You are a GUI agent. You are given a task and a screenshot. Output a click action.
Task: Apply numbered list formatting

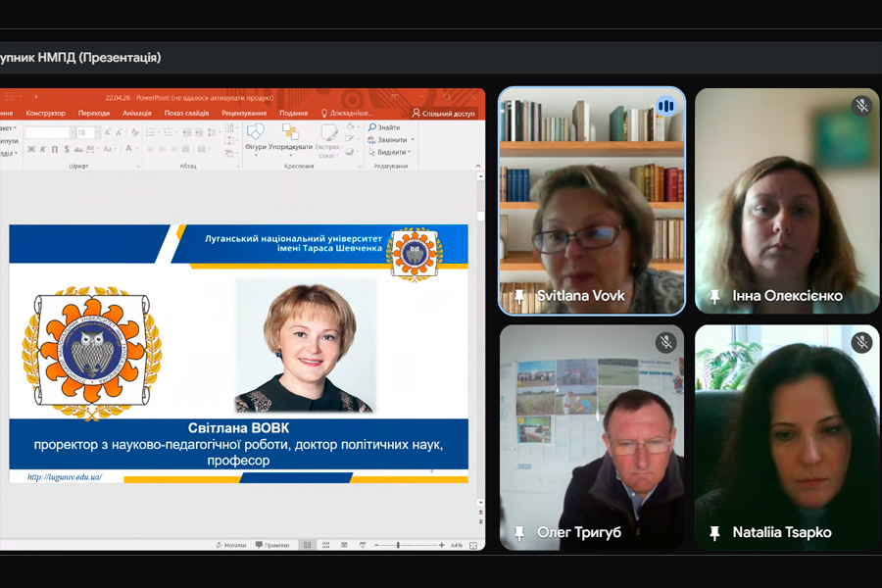[169, 132]
